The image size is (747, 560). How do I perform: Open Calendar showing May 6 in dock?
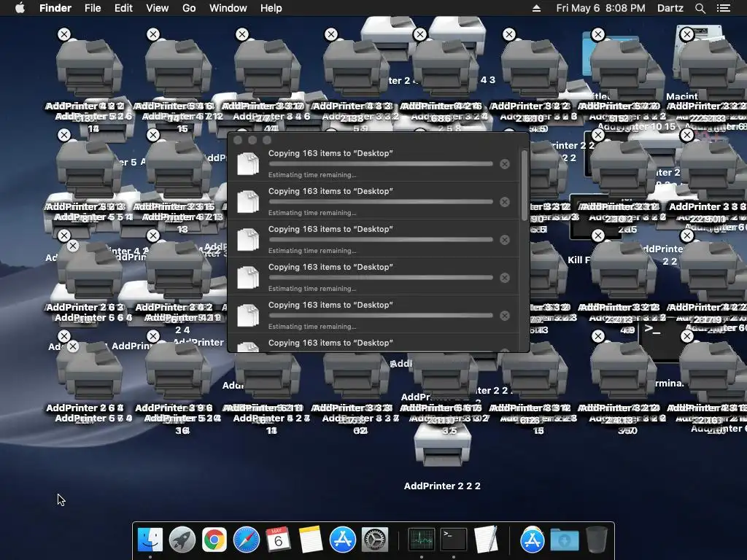278,540
